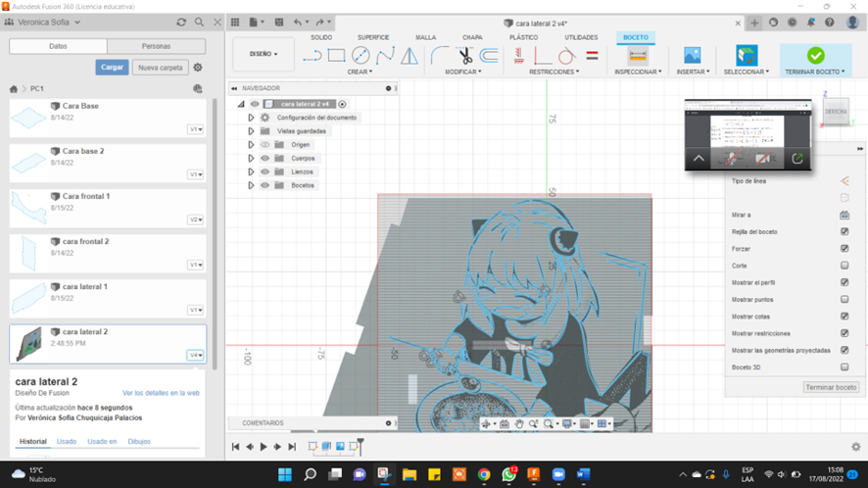Open the MODIFICAR dropdown menu
This screenshot has height=488, width=868.
(x=463, y=72)
